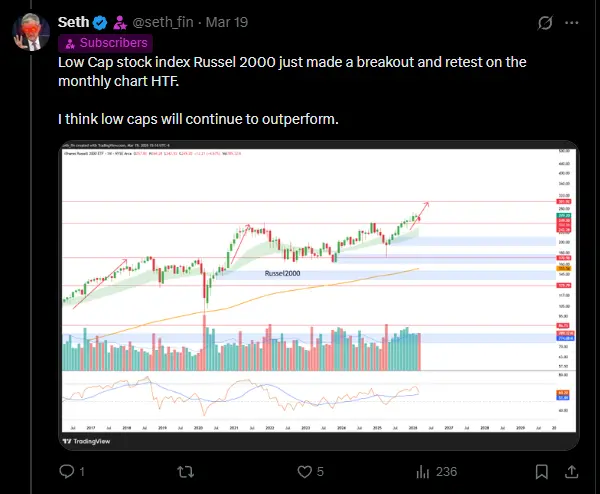This screenshot has width=600, height=494.
Task: Click the blue verified badge beside Seth
Action: pos(100,22)
